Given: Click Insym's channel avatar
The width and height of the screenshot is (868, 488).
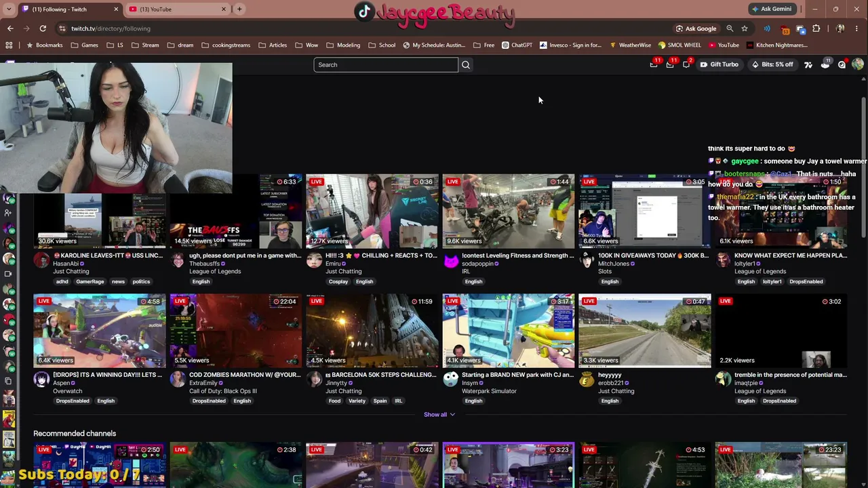Looking at the screenshot, I should [x=451, y=380].
